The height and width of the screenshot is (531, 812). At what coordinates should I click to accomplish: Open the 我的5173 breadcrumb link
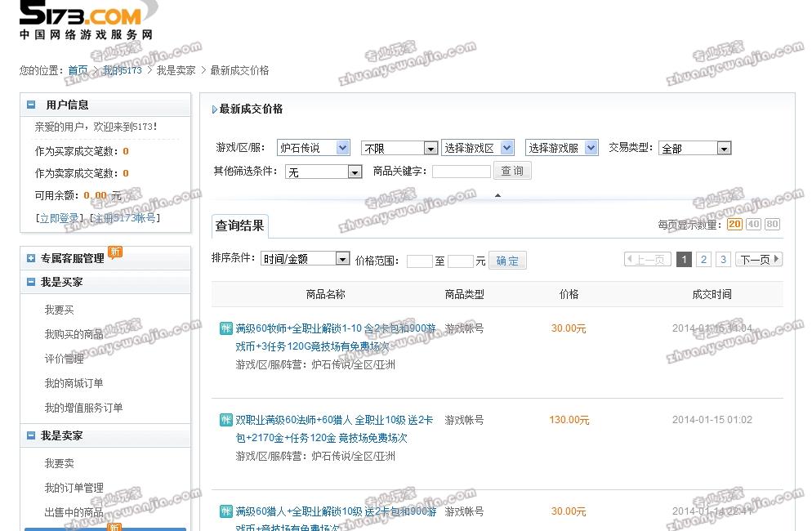pos(123,70)
